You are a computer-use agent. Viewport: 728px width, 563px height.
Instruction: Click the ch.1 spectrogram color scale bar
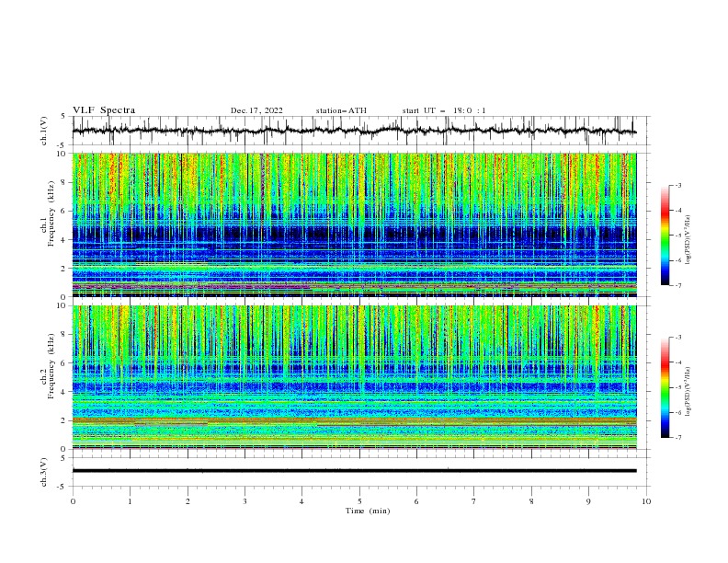point(665,236)
